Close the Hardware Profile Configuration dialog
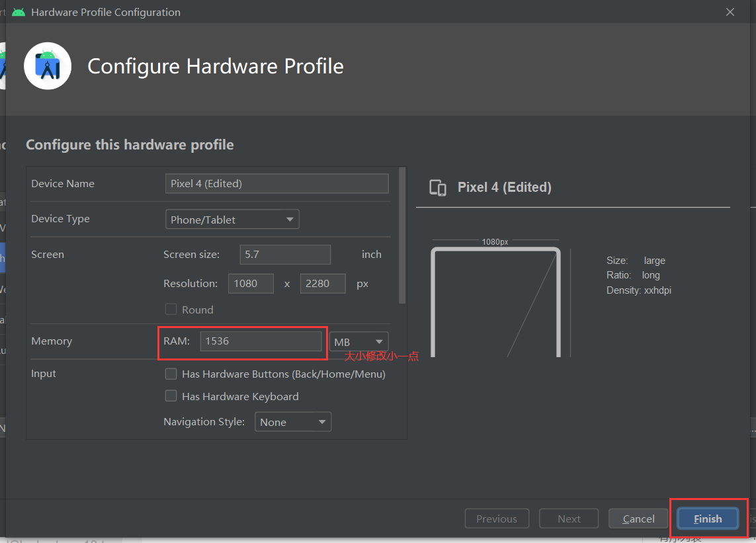 pyautogui.click(x=730, y=12)
